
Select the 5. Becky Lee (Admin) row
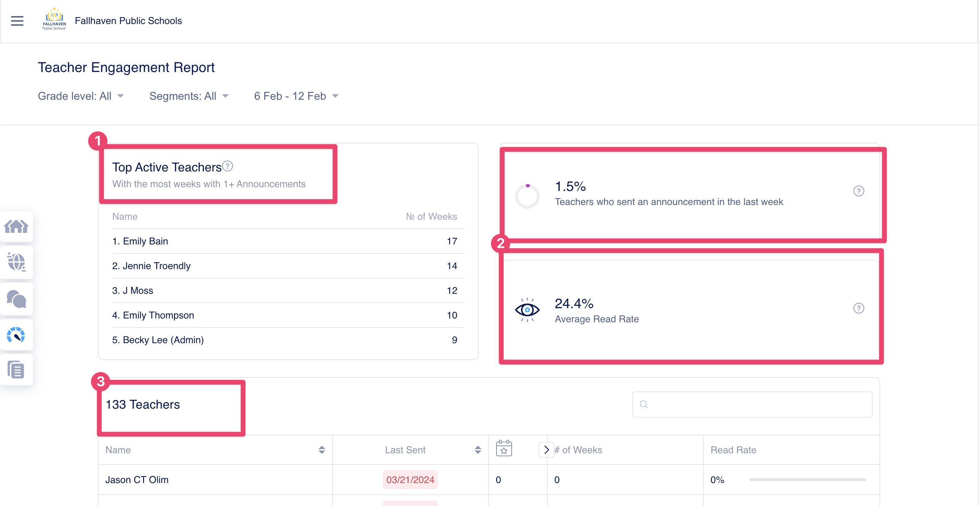pyautogui.click(x=288, y=340)
